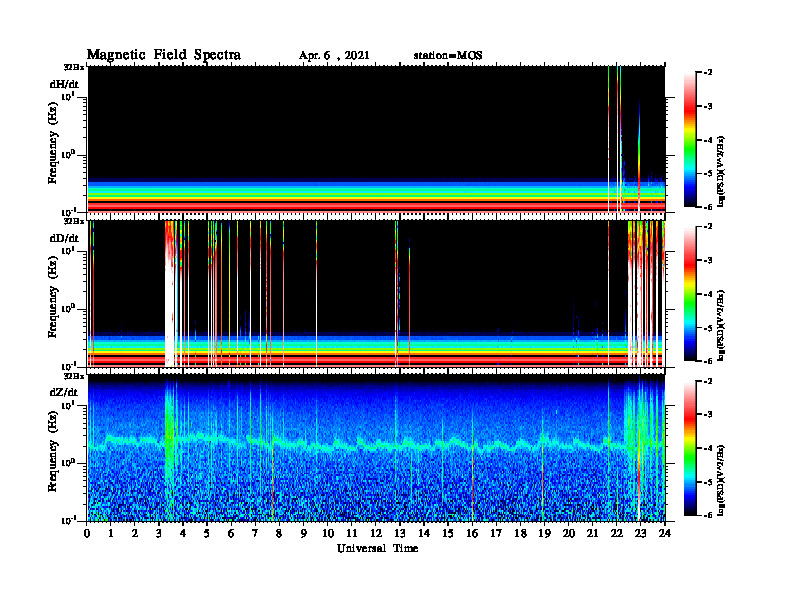This screenshot has width=792, height=612.
Task: Click hour tick '18' on the time axis
Action: pos(520,533)
